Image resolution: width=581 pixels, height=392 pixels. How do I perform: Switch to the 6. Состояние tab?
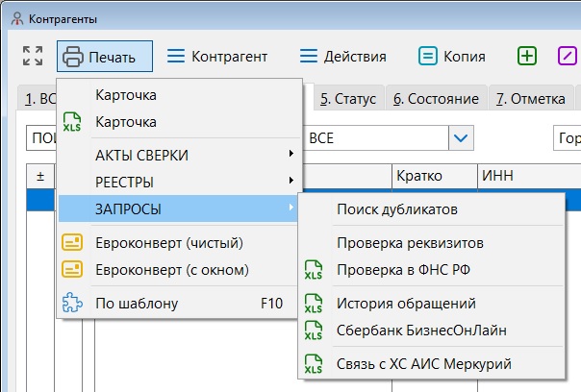click(436, 99)
